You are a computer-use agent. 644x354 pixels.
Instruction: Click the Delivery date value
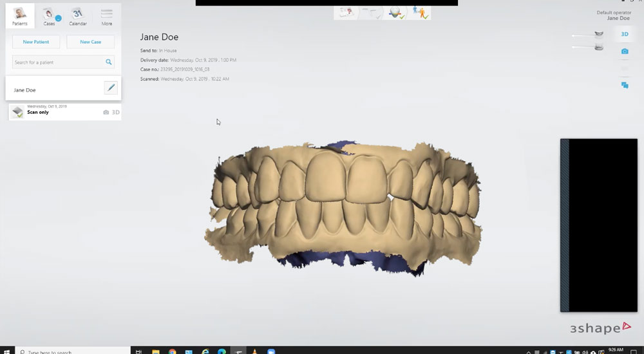tap(204, 60)
